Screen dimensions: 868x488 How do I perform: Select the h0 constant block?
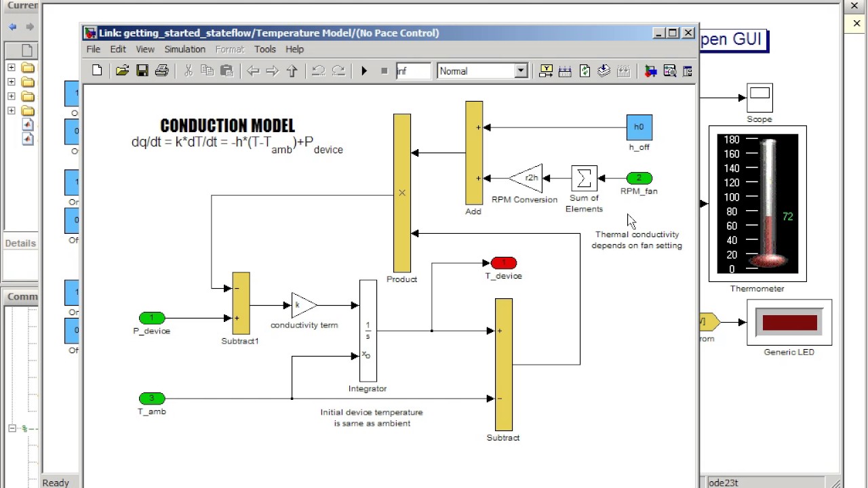[x=639, y=127]
